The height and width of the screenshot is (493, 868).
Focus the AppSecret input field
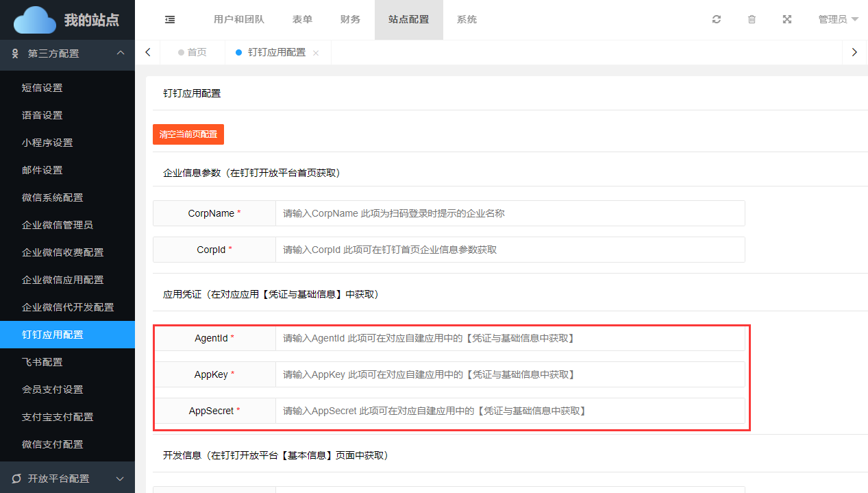pos(510,411)
